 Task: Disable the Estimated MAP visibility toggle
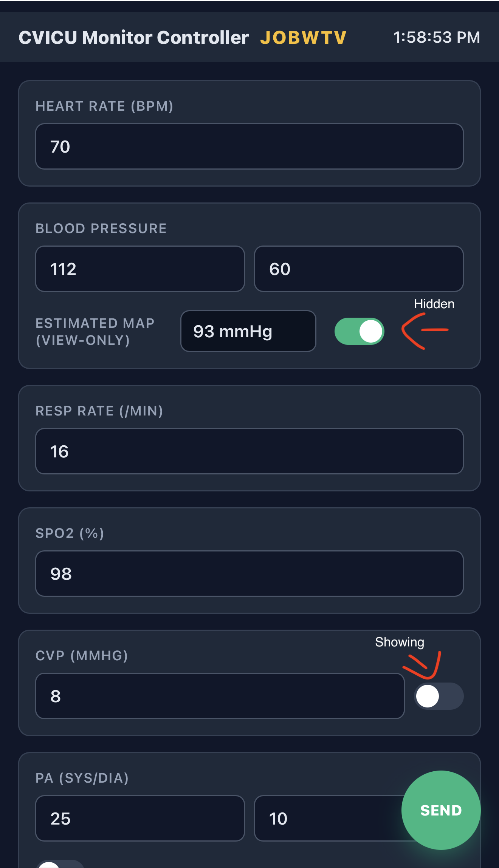coord(359,331)
